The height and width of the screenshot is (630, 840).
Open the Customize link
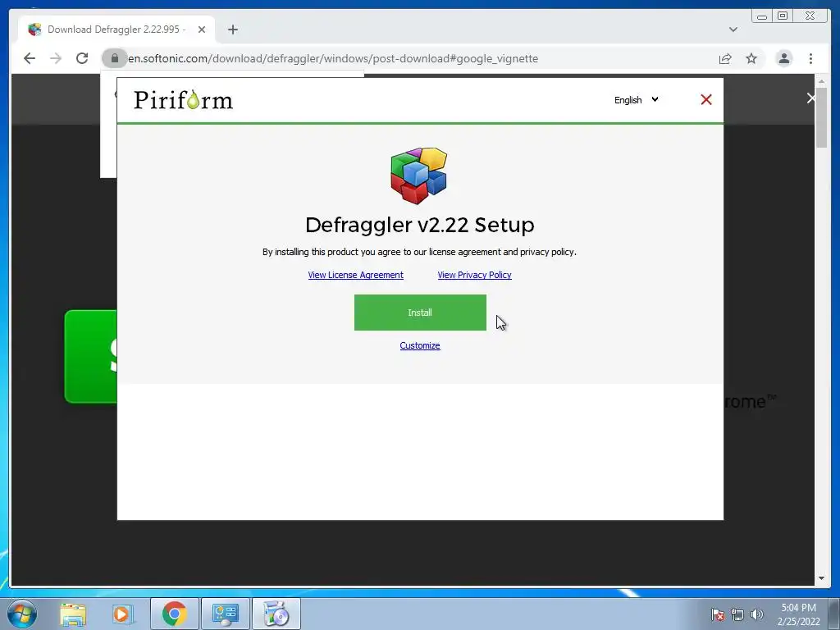(420, 345)
